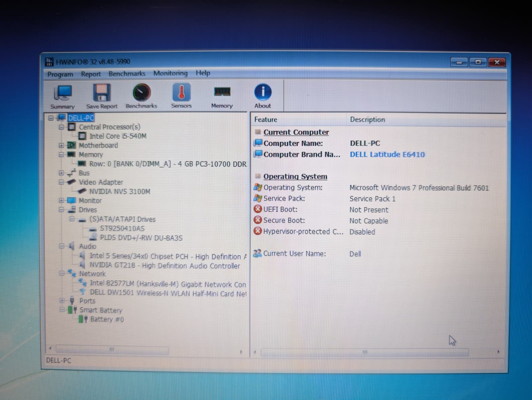532x400 pixels.
Task: Open the Report menu
Action: [91, 74]
